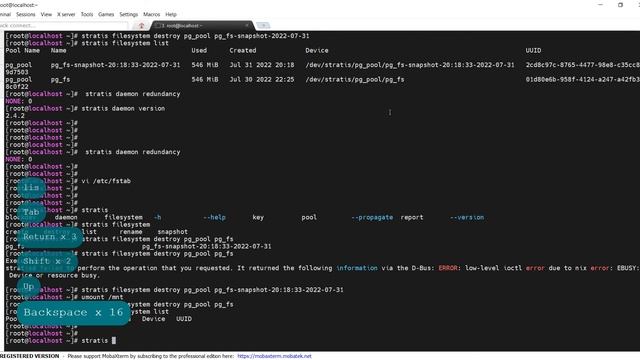
Task: Click the device path '/dev/stratis/pg_pool/pg_fs'
Action: coord(355,80)
